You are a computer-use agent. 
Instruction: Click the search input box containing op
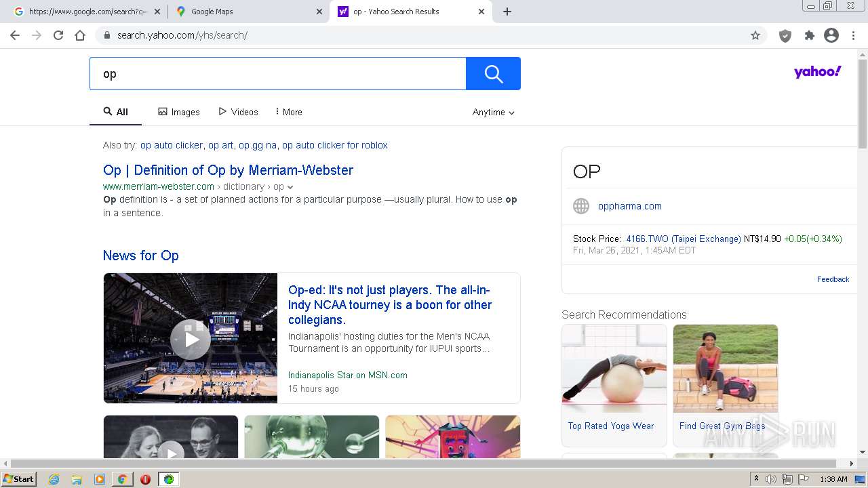click(278, 74)
